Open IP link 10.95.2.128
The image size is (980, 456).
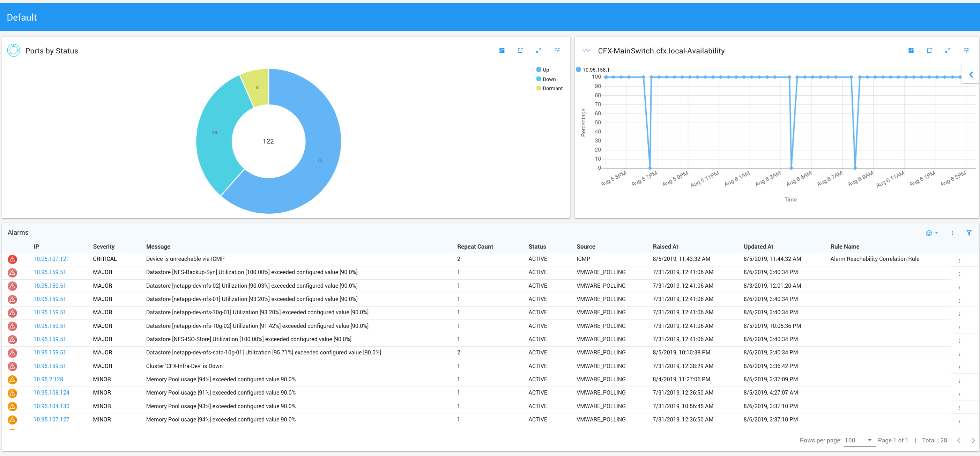click(x=48, y=379)
